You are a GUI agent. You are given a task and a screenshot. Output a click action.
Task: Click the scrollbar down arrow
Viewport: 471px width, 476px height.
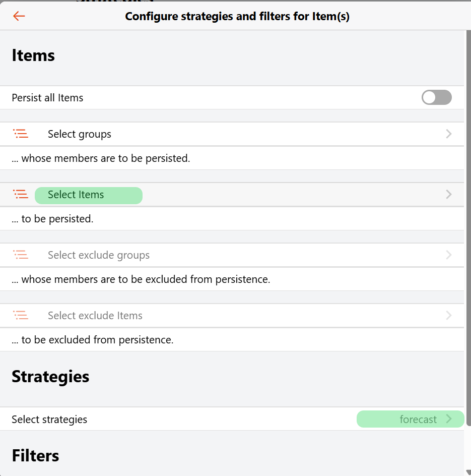click(467, 472)
